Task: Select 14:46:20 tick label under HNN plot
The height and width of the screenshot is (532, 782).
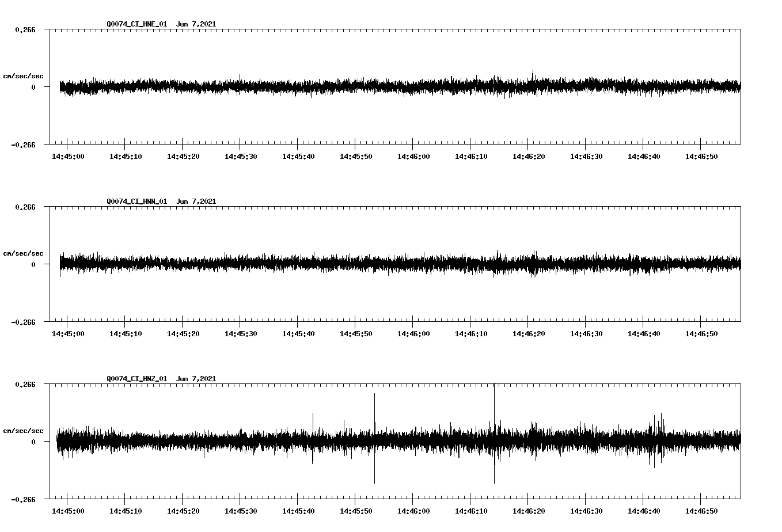Action: coord(529,334)
